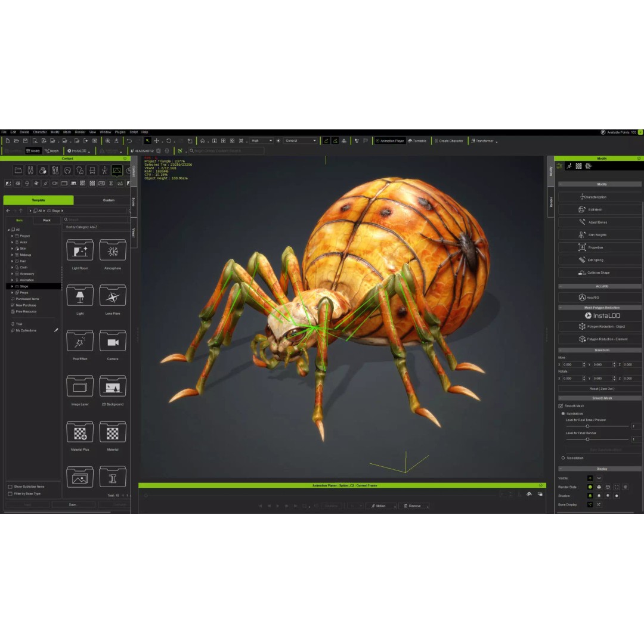Open the Hair category icon in Content
The image size is (644, 644).
pyautogui.click(x=67, y=171)
